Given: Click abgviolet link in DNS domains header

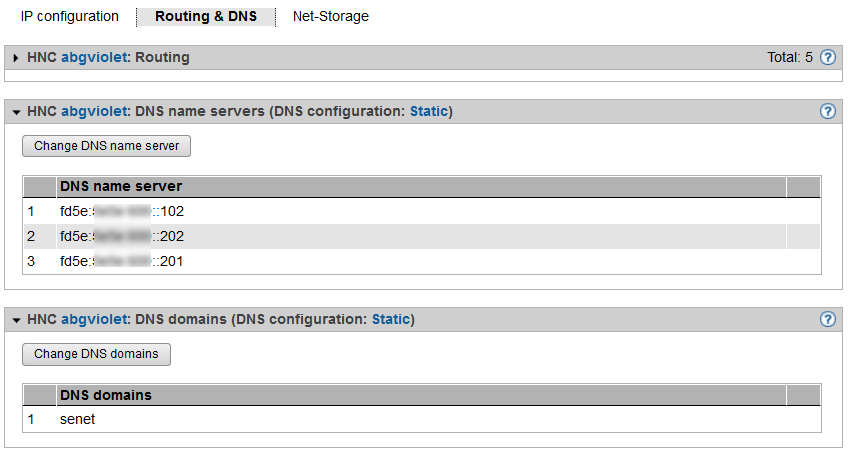Looking at the screenshot, I should click(94, 320).
